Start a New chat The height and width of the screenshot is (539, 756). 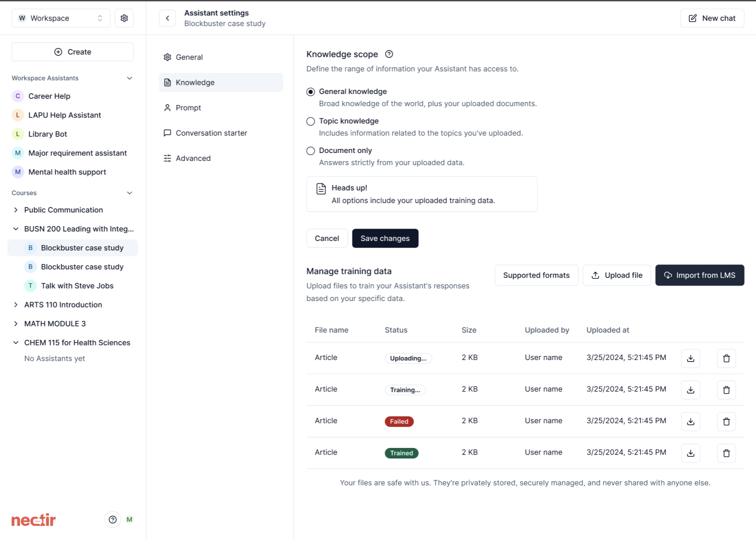pos(712,18)
